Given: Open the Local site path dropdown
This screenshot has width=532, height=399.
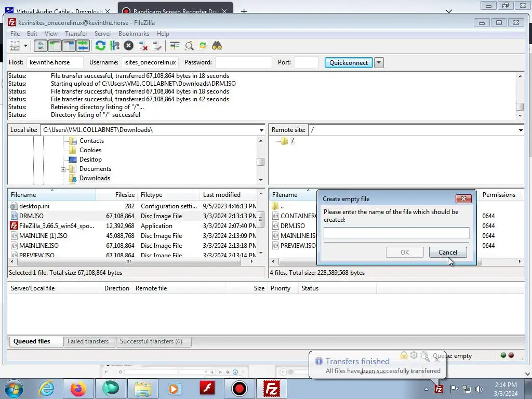Looking at the screenshot, I should (x=261, y=130).
